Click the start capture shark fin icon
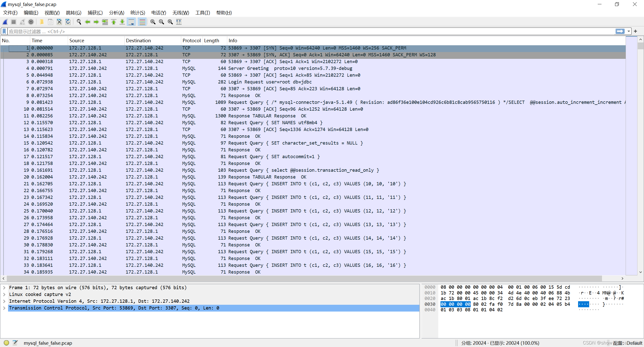This screenshot has height=347, width=644. (5, 22)
